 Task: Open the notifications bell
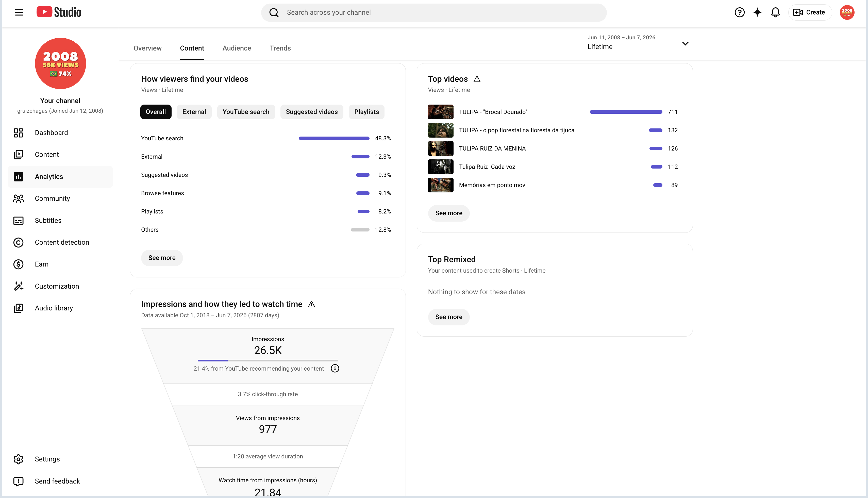coord(775,13)
